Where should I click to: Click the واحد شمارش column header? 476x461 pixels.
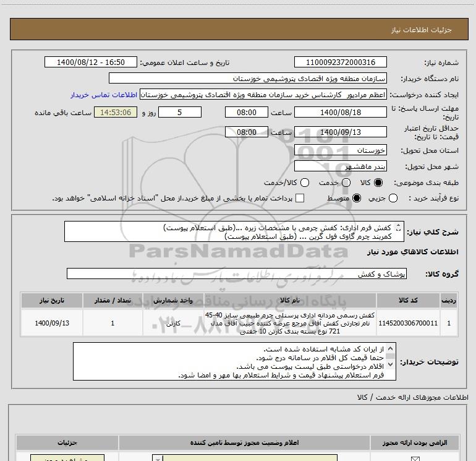(x=173, y=300)
